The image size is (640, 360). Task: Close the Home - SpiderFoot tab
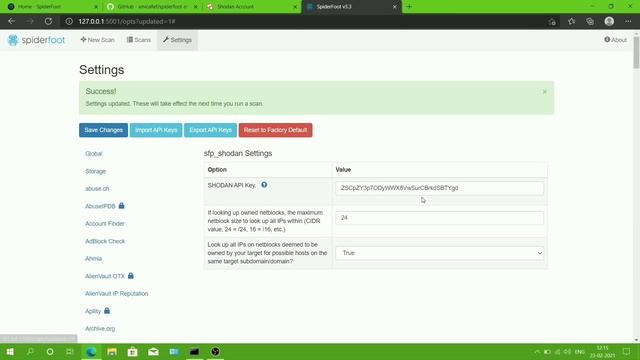pyautogui.click(x=96, y=7)
